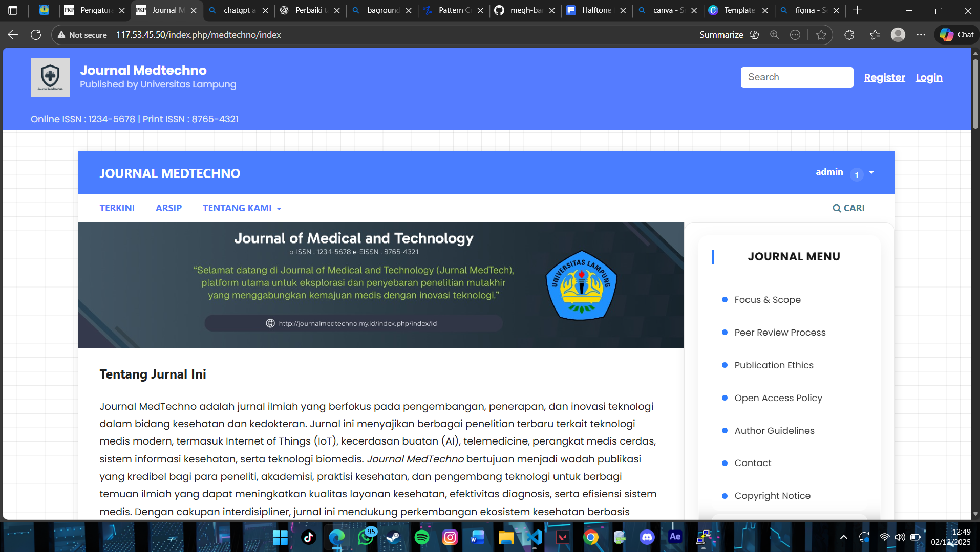Click the Journal Medtechno shield logo
This screenshot has width=980, height=552.
point(50,77)
